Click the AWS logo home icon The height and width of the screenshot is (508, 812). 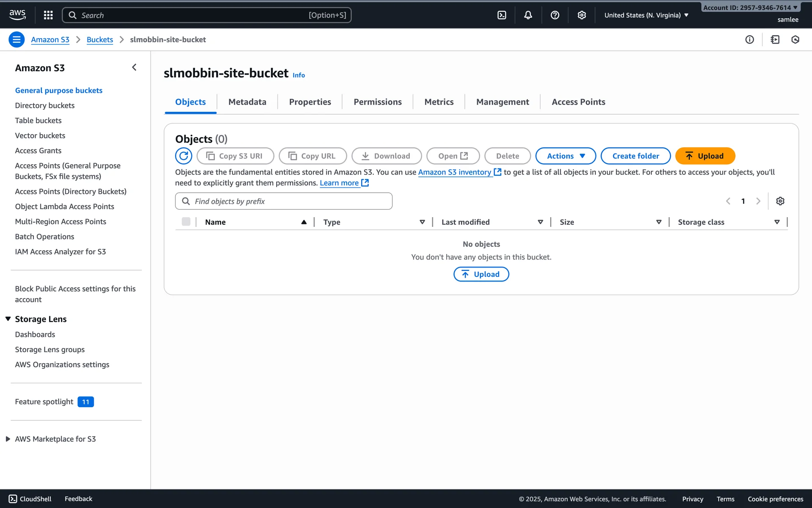tap(17, 15)
